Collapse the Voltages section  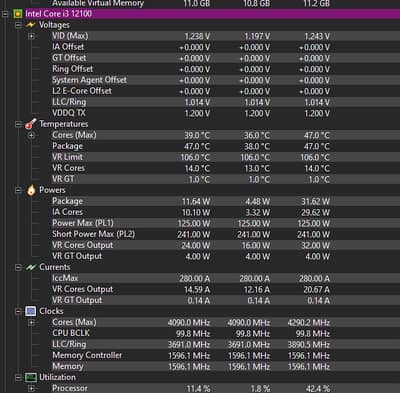click(18, 25)
